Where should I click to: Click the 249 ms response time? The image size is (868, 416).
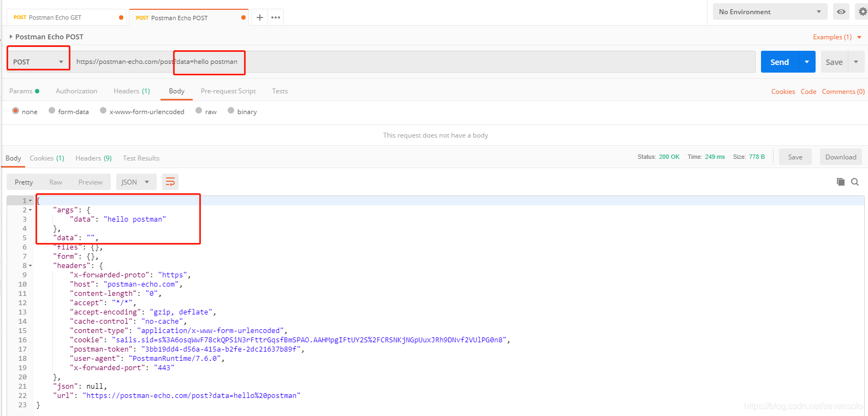coord(715,157)
